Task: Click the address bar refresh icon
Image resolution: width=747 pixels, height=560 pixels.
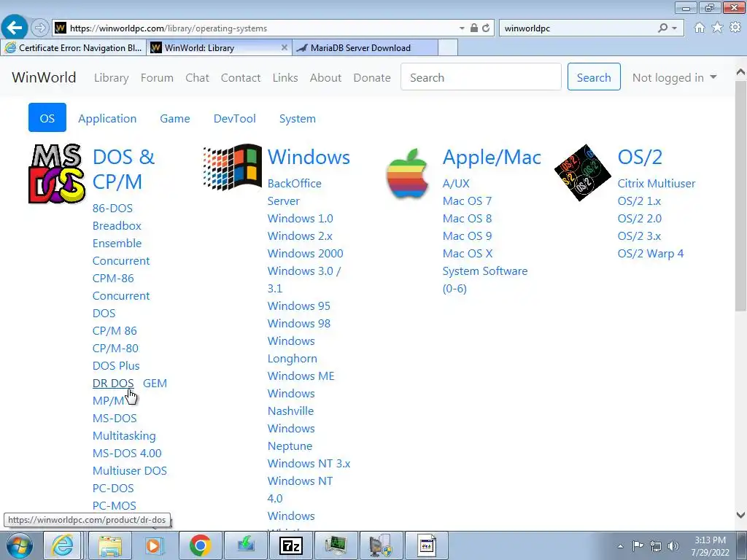Action: click(x=486, y=28)
